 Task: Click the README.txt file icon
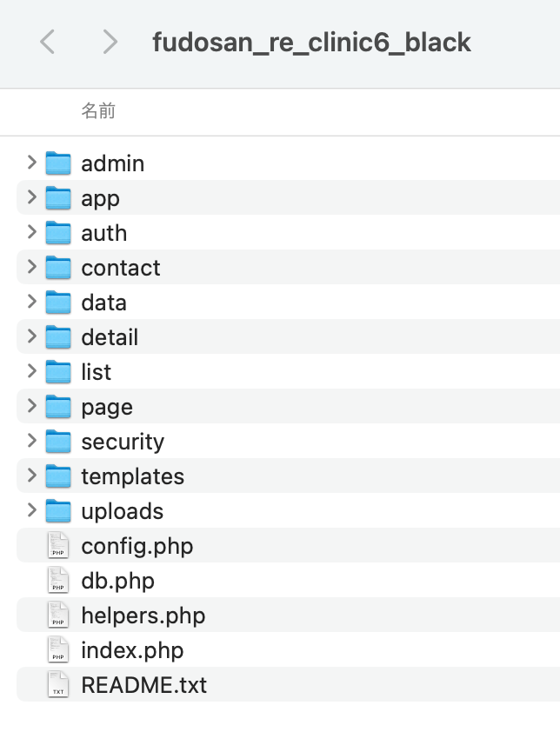[58, 684]
